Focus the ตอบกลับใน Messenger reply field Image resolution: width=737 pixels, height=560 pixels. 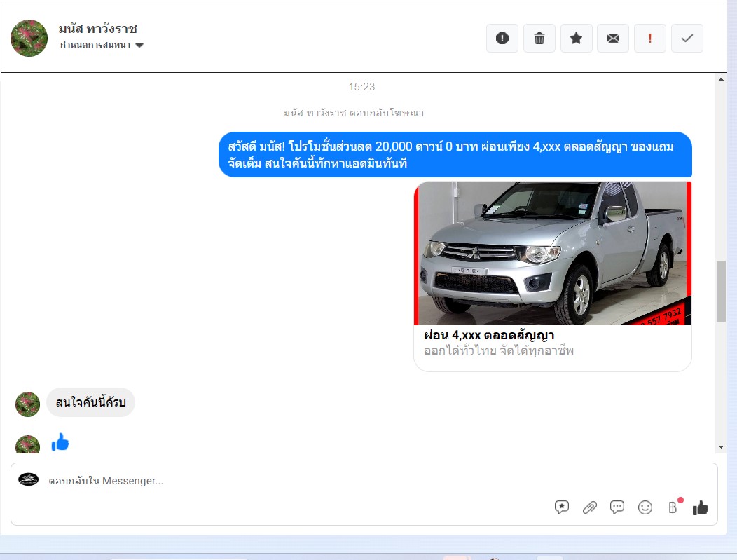click(x=280, y=481)
